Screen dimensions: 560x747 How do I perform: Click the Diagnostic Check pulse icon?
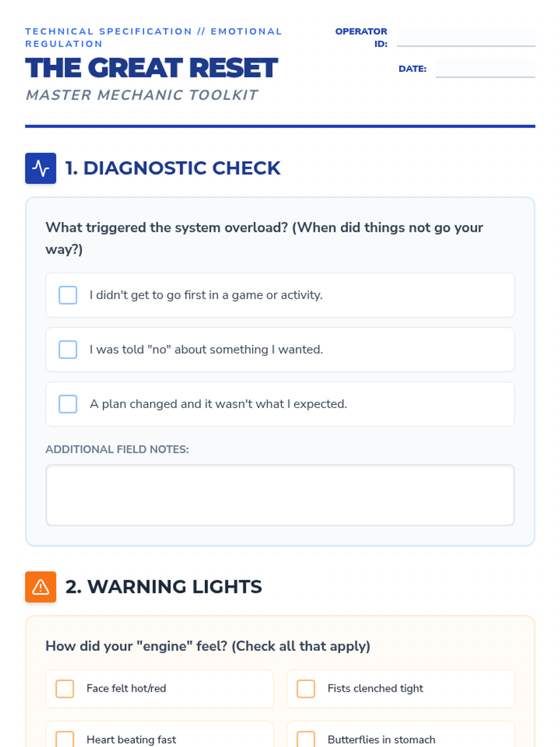pyautogui.click(x=41, y=168)
